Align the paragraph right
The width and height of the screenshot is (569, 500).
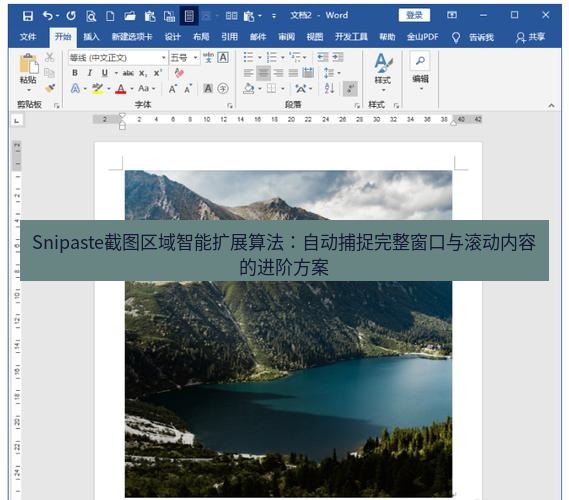[278, 73]
